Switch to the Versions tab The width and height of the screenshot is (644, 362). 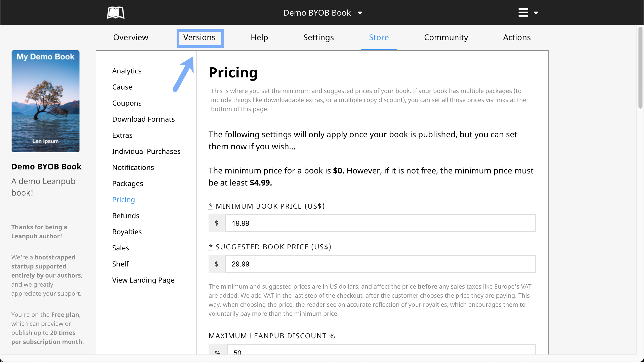coord(199,37)
